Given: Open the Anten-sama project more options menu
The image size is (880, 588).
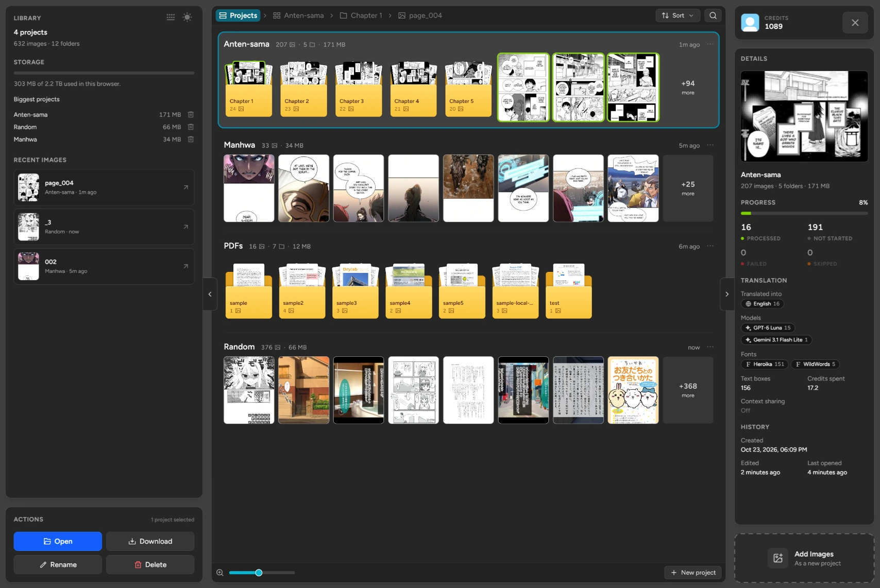Looking at the screenshot, I should pos(710,44).
